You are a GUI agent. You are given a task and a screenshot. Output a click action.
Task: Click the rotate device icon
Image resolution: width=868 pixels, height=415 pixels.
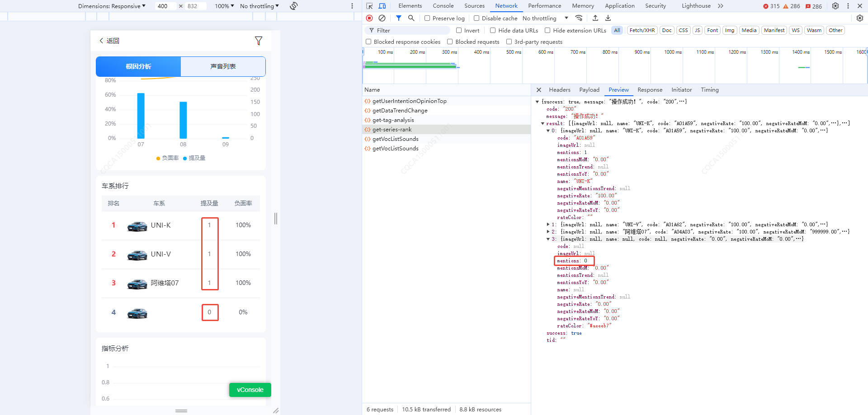[x=294, y=6]
